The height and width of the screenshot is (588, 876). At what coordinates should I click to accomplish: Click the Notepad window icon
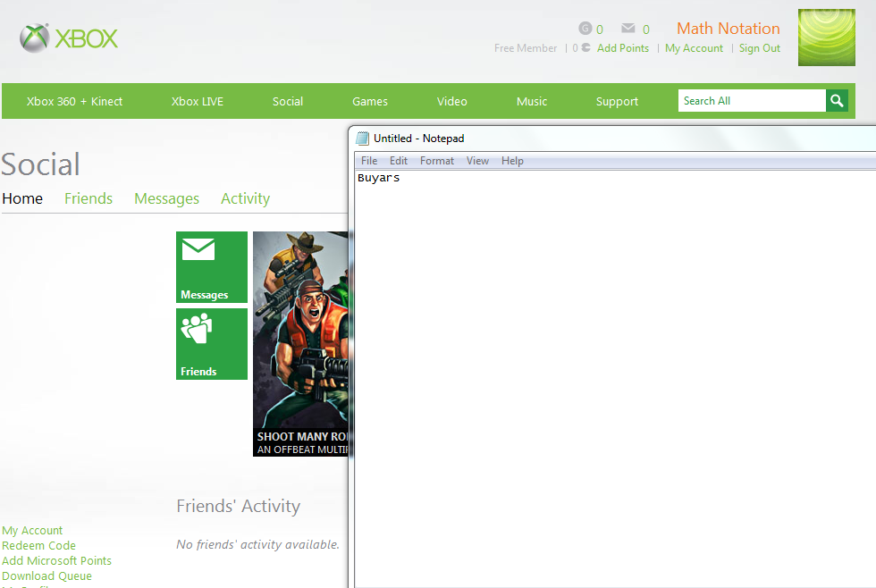coord(363,138)
